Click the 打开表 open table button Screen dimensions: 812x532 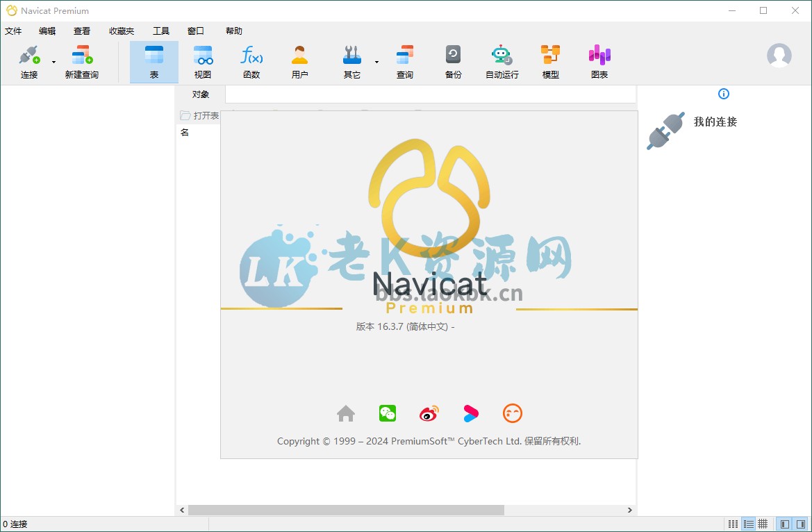pos(199,115)
